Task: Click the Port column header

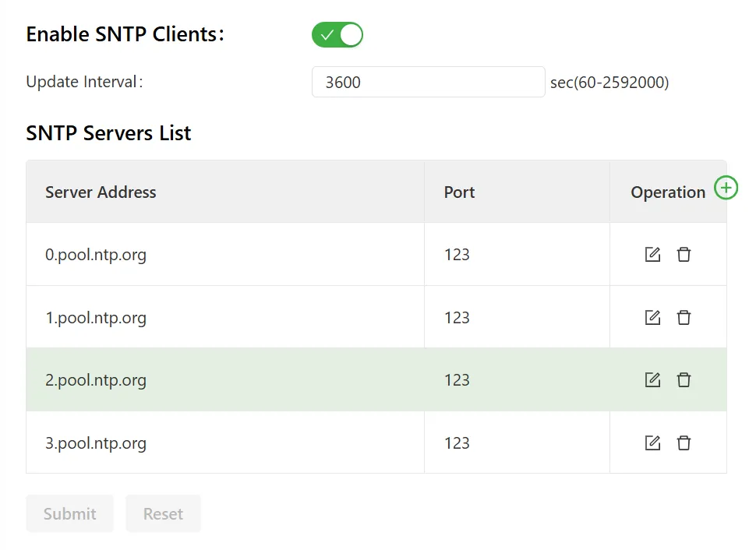Action: tap(517, 192)
